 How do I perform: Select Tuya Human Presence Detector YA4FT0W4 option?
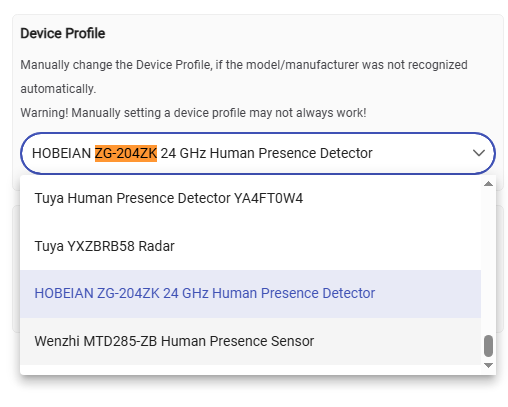250,198
